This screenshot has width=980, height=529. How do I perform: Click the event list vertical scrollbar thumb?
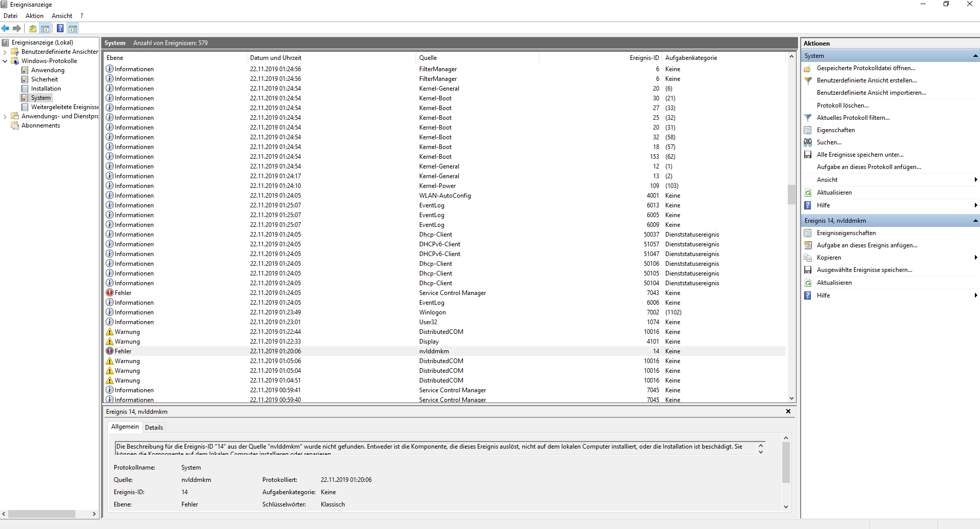click(x=791, y=195)
